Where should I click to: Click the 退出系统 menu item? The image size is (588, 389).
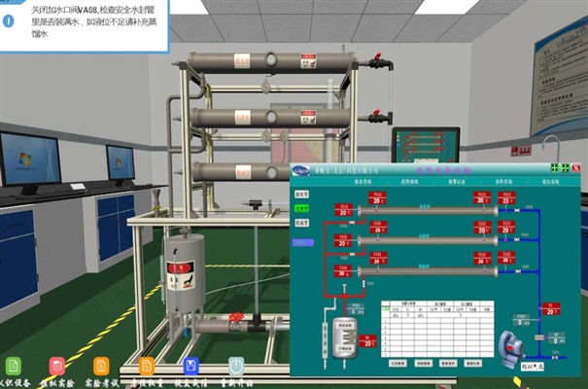tap(550, 182)
